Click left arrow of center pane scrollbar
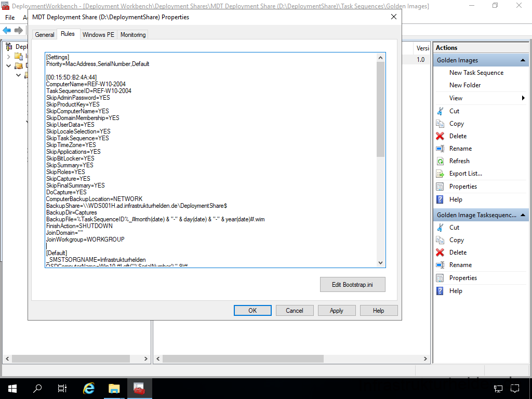Image resolution: width=532 pixels, height=399 pixels. click(158, 358)
